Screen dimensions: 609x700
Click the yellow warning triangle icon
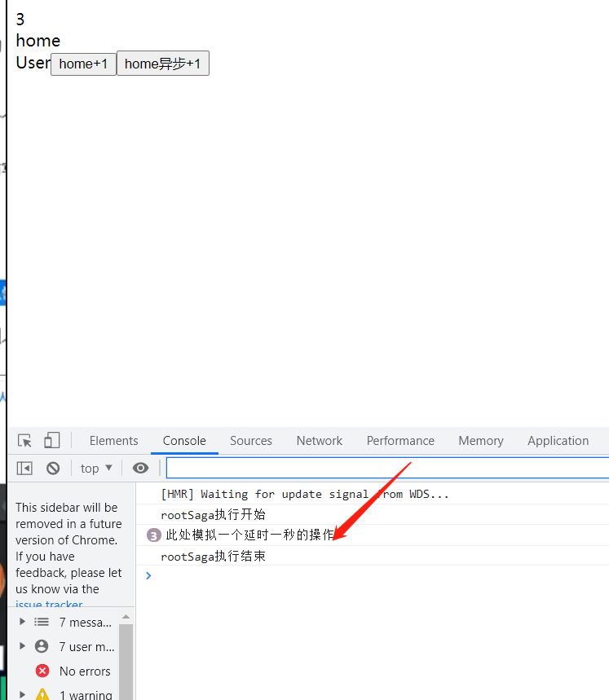tap(42, 694)
